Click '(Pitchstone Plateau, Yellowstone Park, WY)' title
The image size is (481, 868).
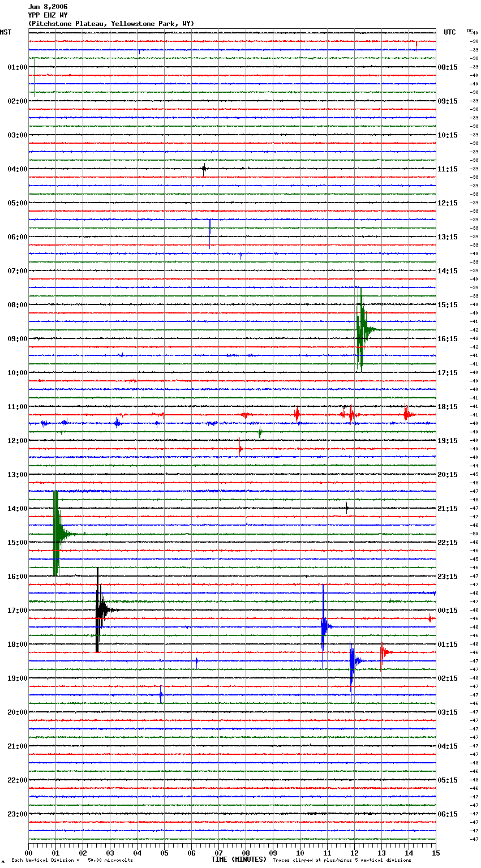(111, 24)
